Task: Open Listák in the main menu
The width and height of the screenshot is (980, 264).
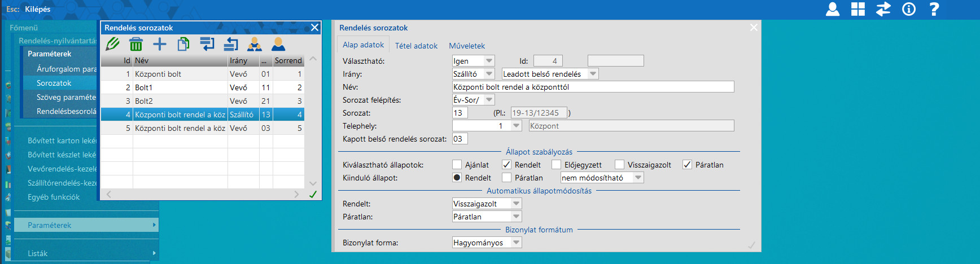Action: (x=38, y=253)
